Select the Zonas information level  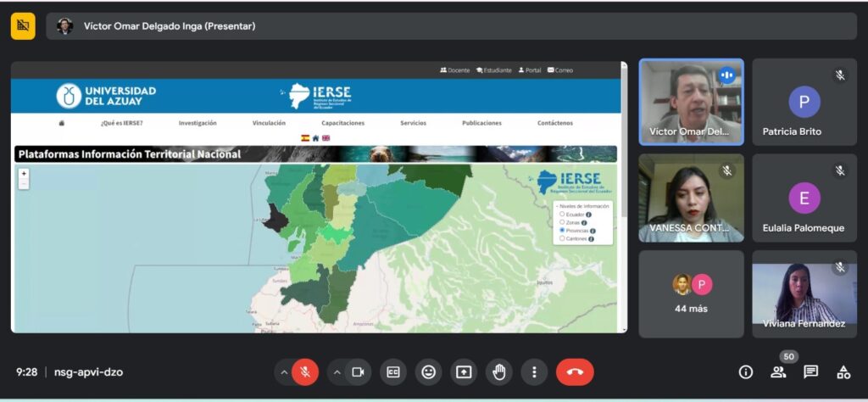pos(562,222)
